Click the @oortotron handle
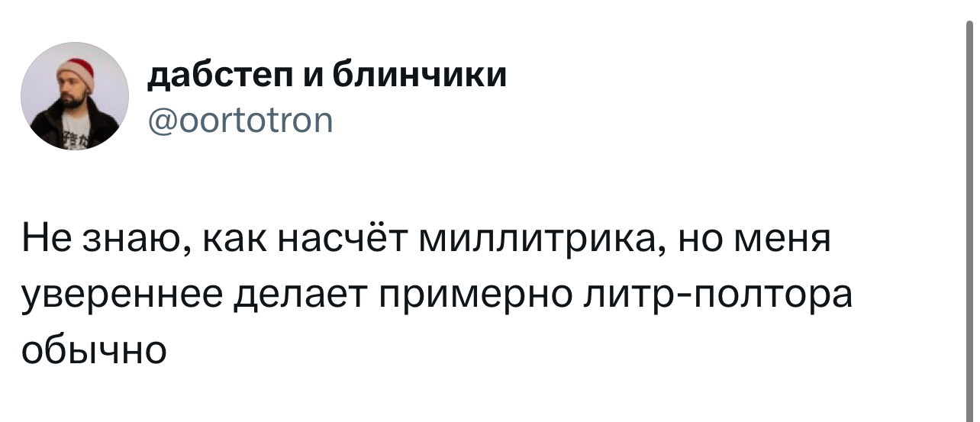 coord(240,120)
